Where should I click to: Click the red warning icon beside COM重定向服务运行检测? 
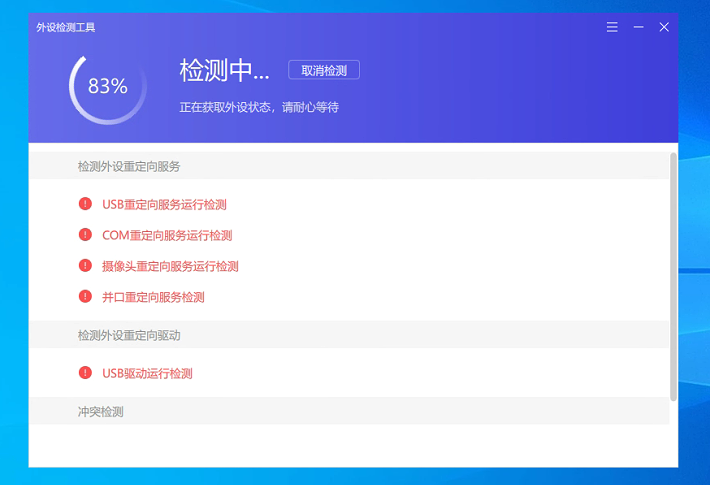[x=85, y=235]
